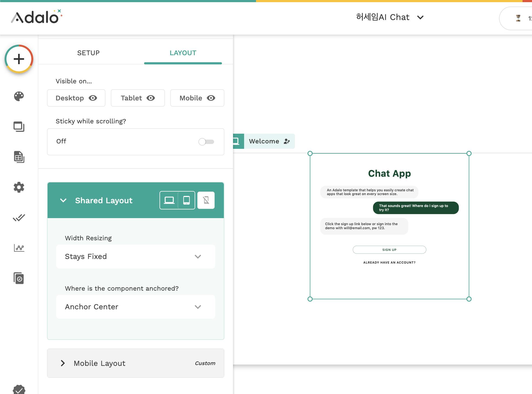Click the add component plus button
532x394 pixels.
(x=19, y=59)
